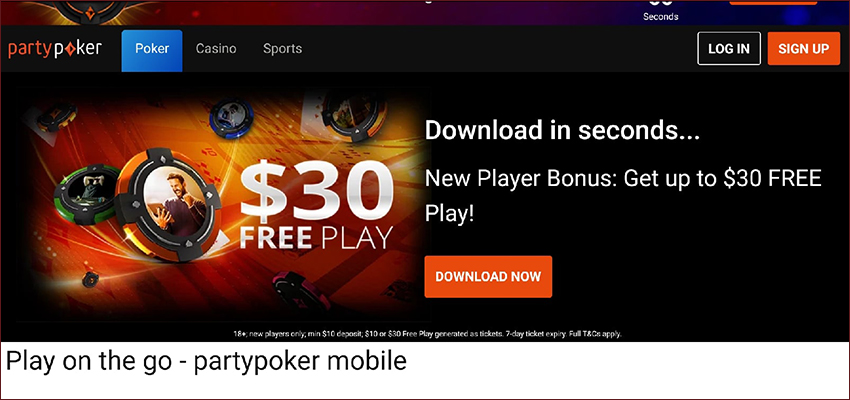Click the Full T&Cs apply text
850x400 pixels.
(x=595, y=334)
